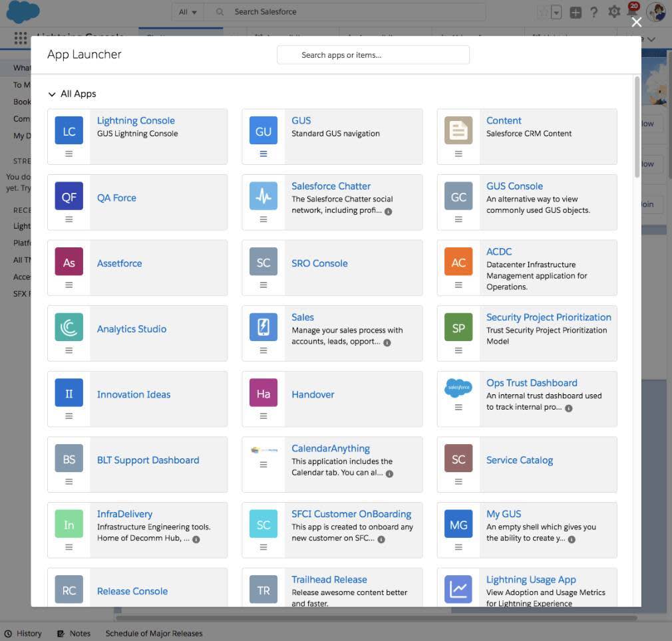The height and width of the screenshot is (641, 672).
Task: Show info icon for SFCI Customer OnBoarding
Action: pos(381,539)
